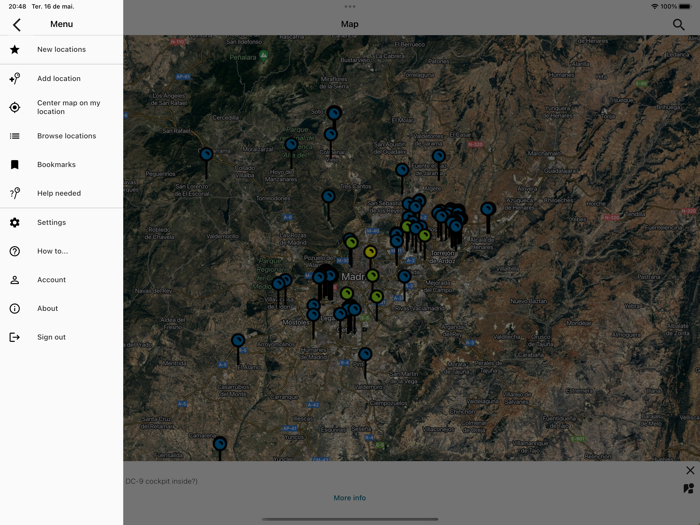Open Bookmarks from the menu
This screenshot has width=700, height=525.
[61, 165]
